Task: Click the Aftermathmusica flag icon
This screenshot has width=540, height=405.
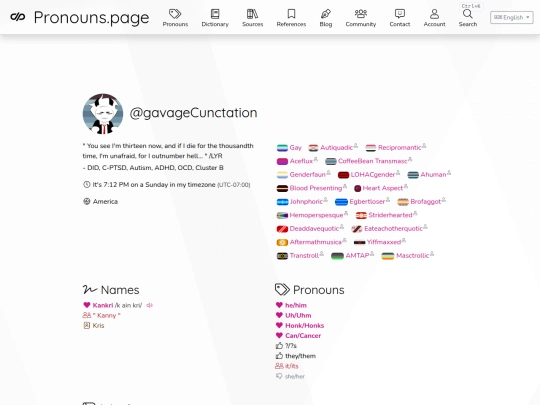Action: pos(282,242)
